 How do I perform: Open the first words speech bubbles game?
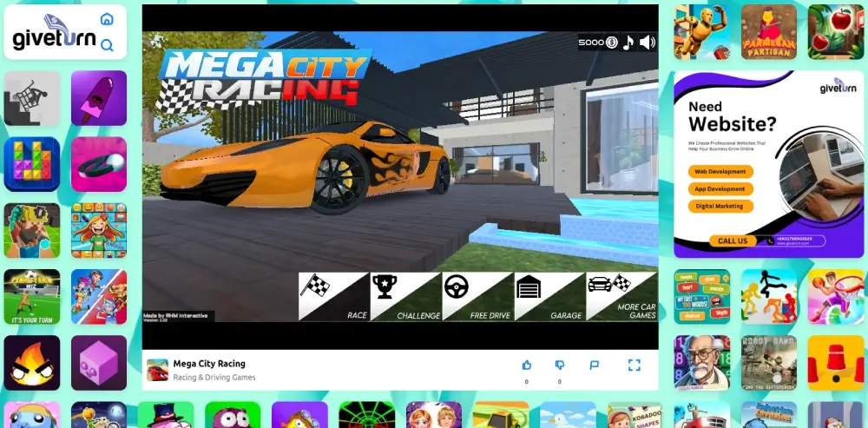pyautogui.click(x=702, y=297)
